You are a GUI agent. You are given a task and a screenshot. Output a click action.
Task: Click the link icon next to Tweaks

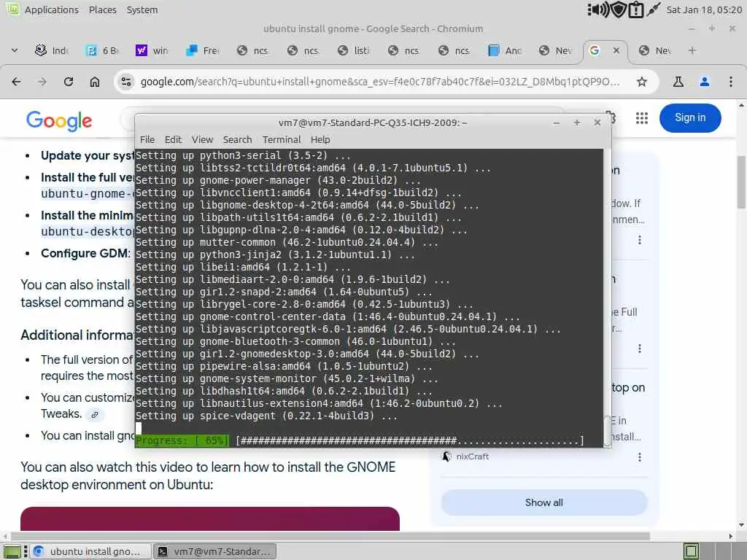tap(95, 415)
